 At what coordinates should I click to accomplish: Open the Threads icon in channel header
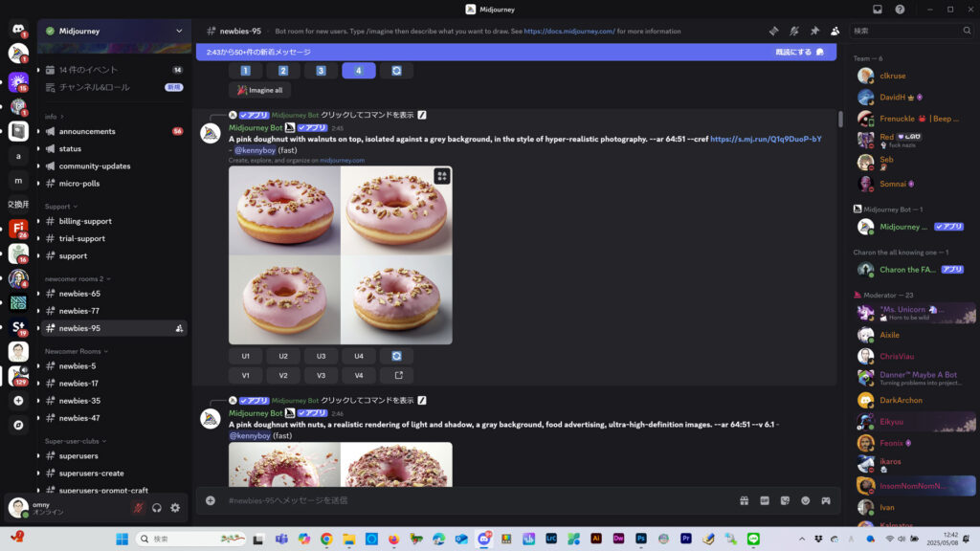[773, 31]
